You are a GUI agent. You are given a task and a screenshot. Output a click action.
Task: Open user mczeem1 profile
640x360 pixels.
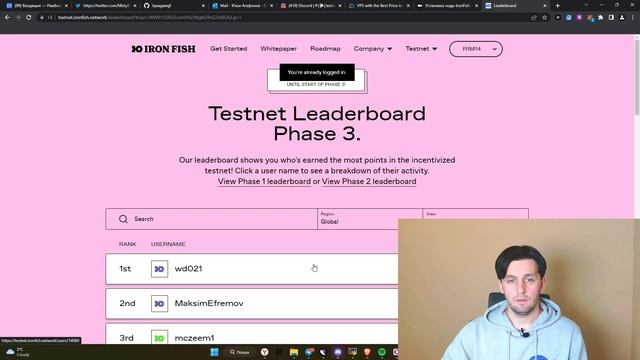coord(194,338)
